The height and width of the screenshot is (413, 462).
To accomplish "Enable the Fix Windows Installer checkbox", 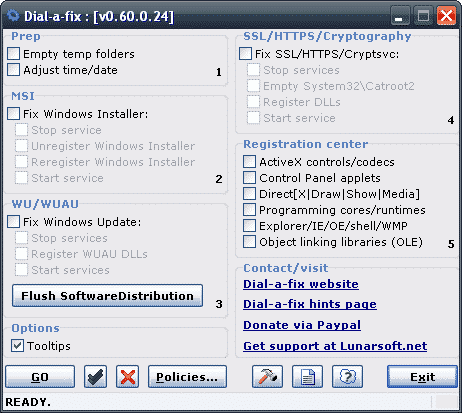I will click(x=14, y=114).
